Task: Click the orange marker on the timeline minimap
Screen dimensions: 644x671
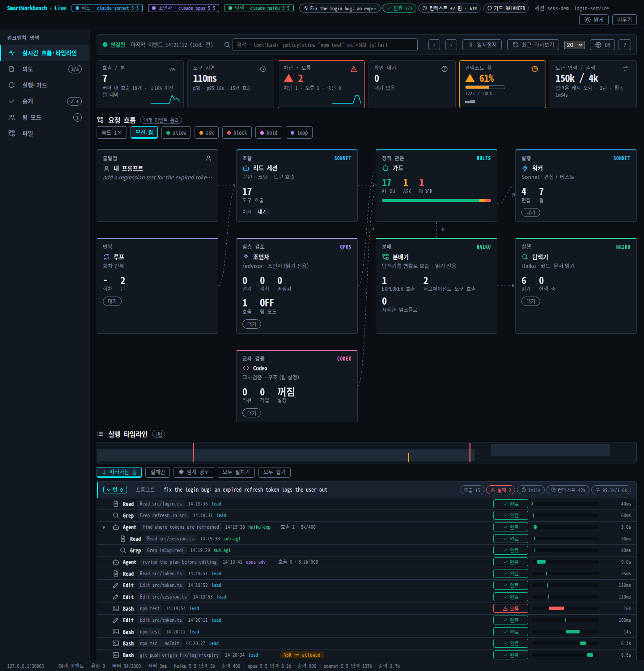Action: [408, 457]
